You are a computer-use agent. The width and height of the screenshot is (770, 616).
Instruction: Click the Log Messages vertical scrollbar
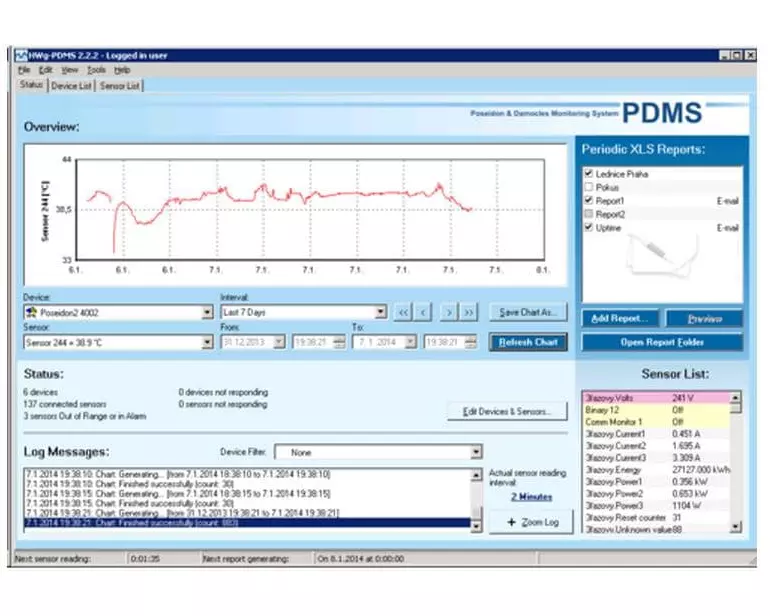pos(476,498)
